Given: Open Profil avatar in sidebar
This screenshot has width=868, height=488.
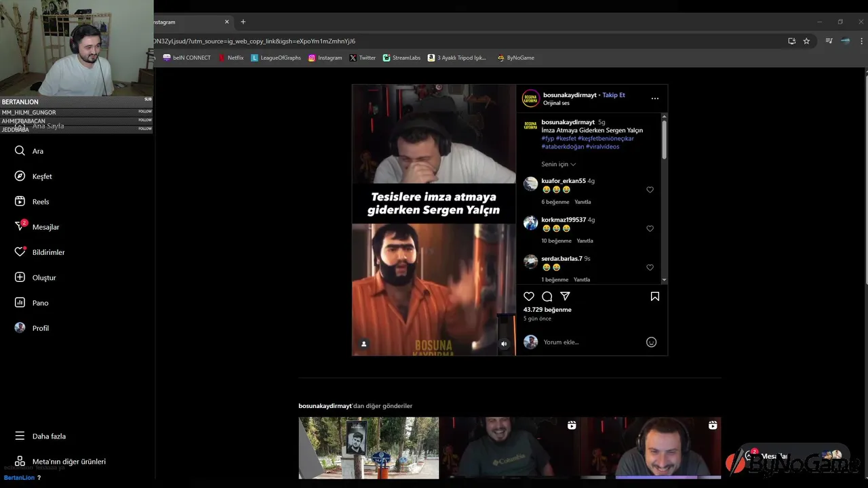Looking at the screenshot, I should [x=20, y=327].
